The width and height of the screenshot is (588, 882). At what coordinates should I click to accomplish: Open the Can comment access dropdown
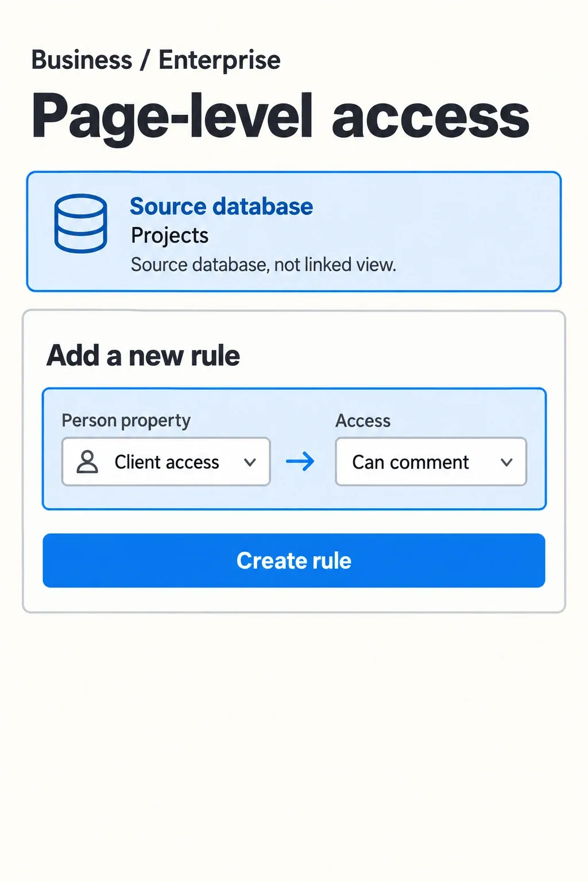(x=431, y=462)
